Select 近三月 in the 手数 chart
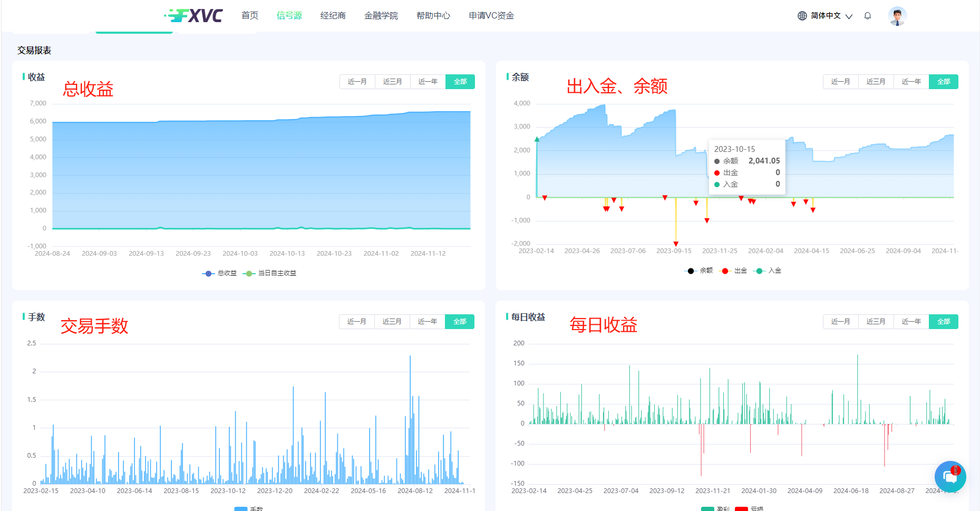 click(392, 322)
